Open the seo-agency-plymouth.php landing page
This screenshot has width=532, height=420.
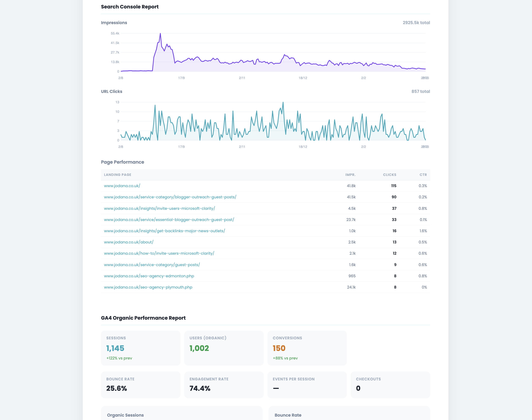(x=148, y=287)
